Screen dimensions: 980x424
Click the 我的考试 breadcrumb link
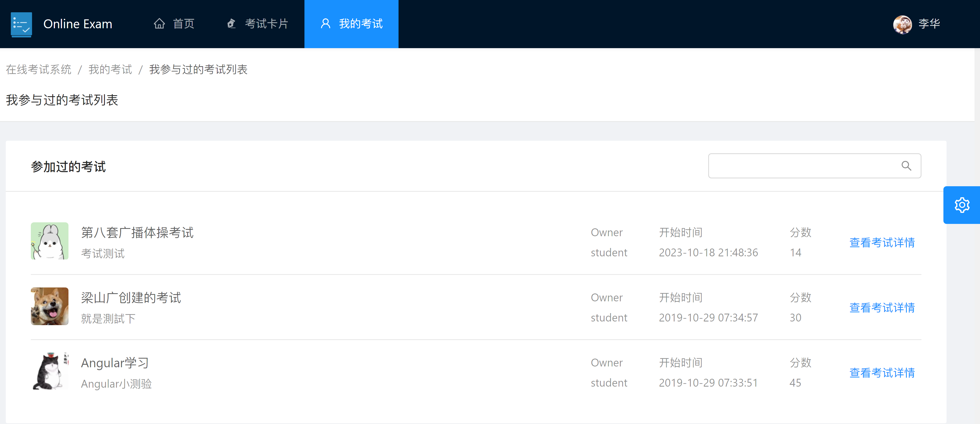110,70
